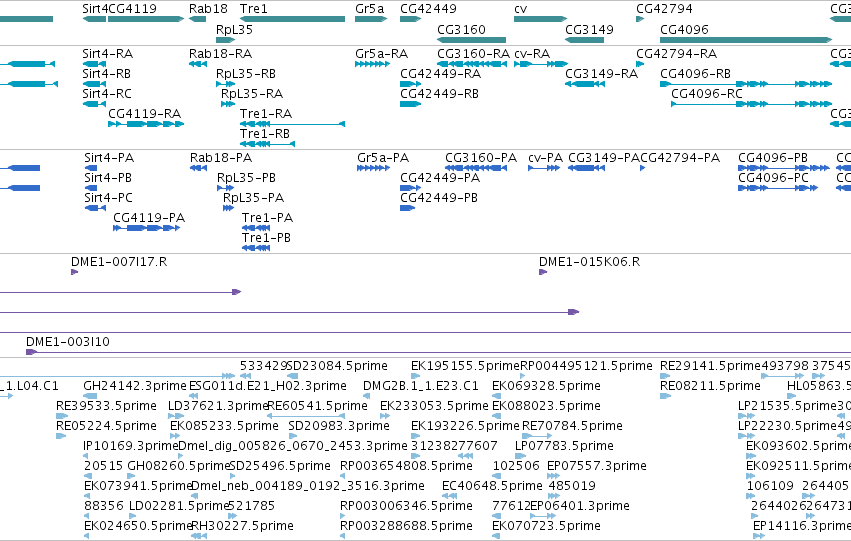Select the Rab18 gene label
This screenshot has height=541, width=851.
pos(208,9)
